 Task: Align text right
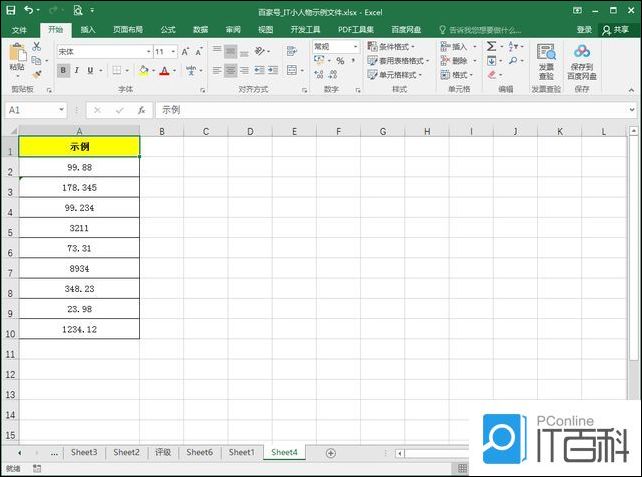[x=244, y=70]
